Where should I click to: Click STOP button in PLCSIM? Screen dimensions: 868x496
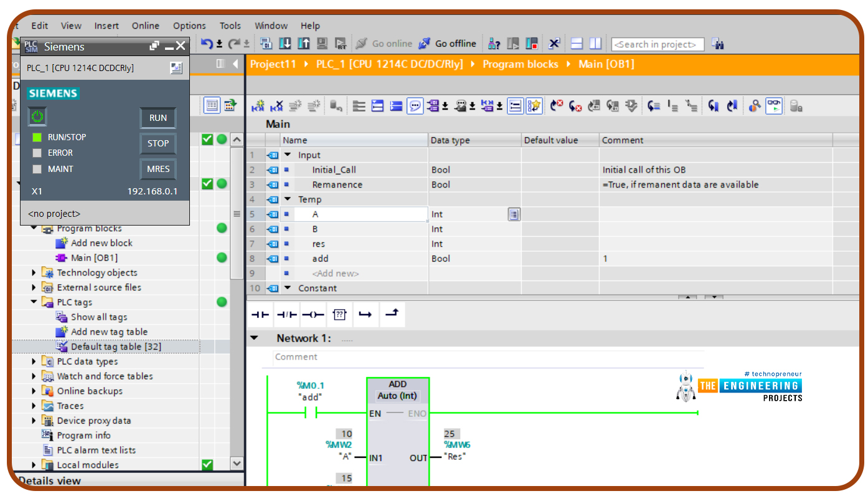(158, 143)
